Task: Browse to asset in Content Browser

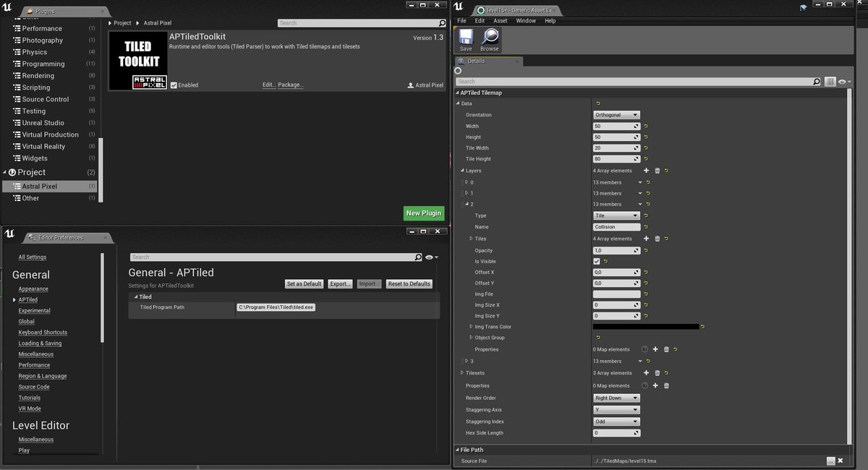Action: [490, 40]
